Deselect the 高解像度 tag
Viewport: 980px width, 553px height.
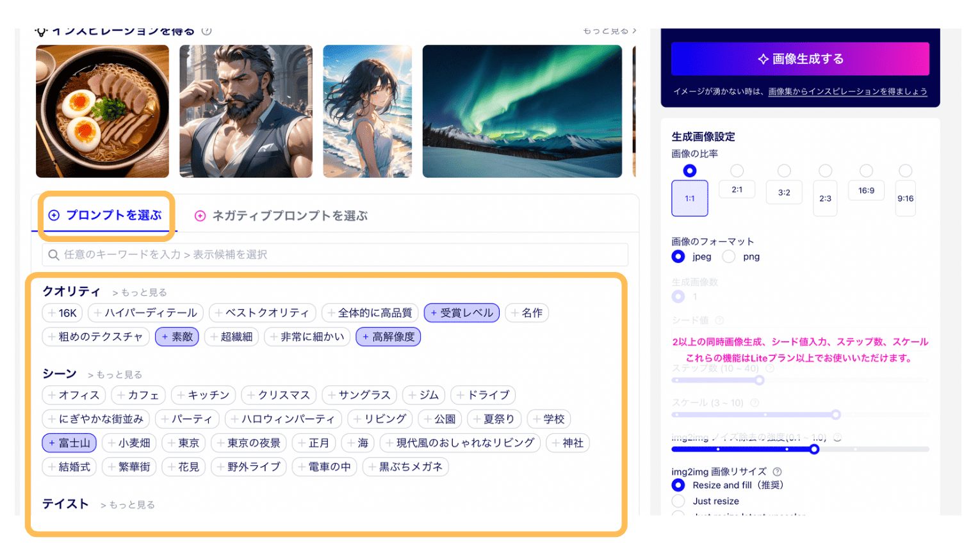(388, 337)
